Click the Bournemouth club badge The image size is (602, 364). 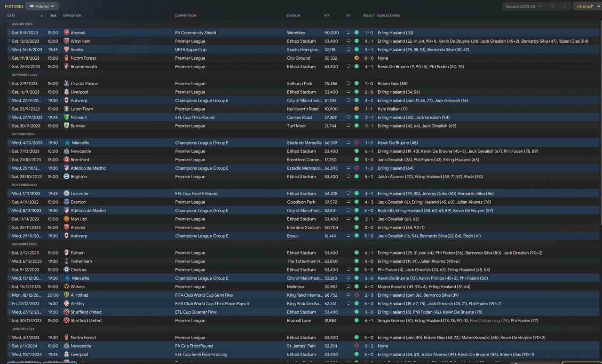point(66,67)
